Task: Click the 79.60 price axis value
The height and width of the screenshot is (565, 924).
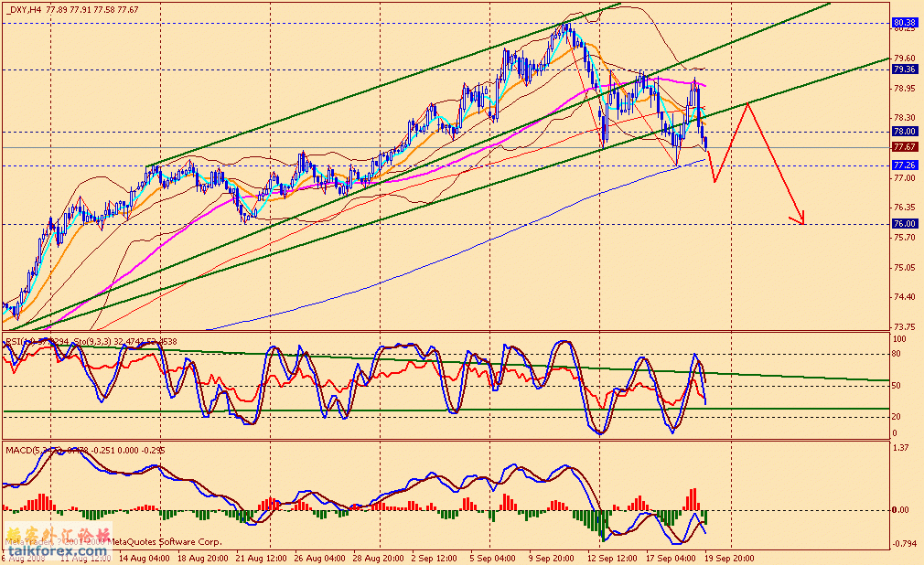Action: tap(905, 59)
